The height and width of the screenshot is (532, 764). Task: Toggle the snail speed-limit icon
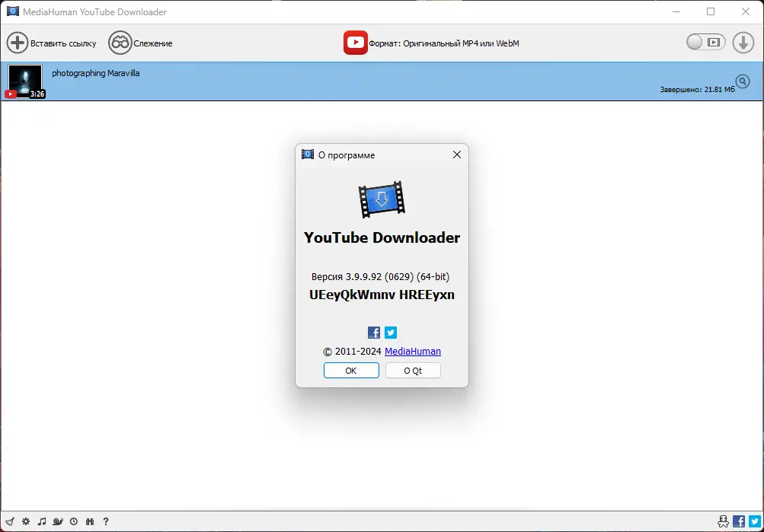pos(58,521)
